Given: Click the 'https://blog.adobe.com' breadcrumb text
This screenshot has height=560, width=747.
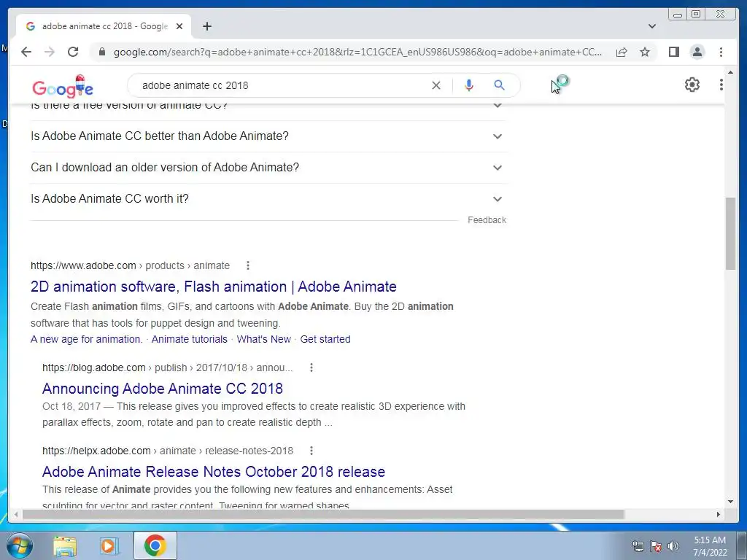Looking at the screenshot, I should (x=94, y=367).
